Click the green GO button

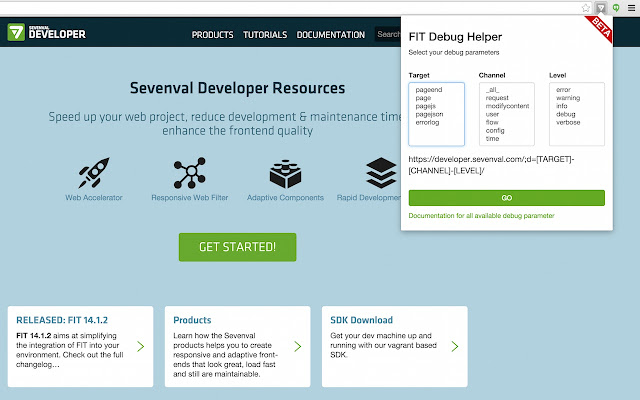pos(507,198)
